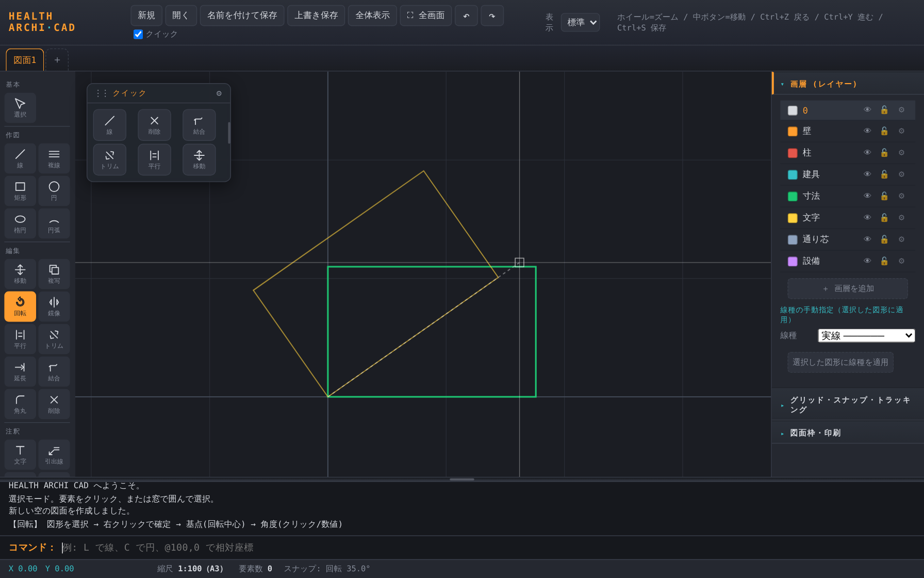The width and height of the screenshot is (924, 578).
Task: Click 削除 delete in the Quick panel
Action: point(154,125)
